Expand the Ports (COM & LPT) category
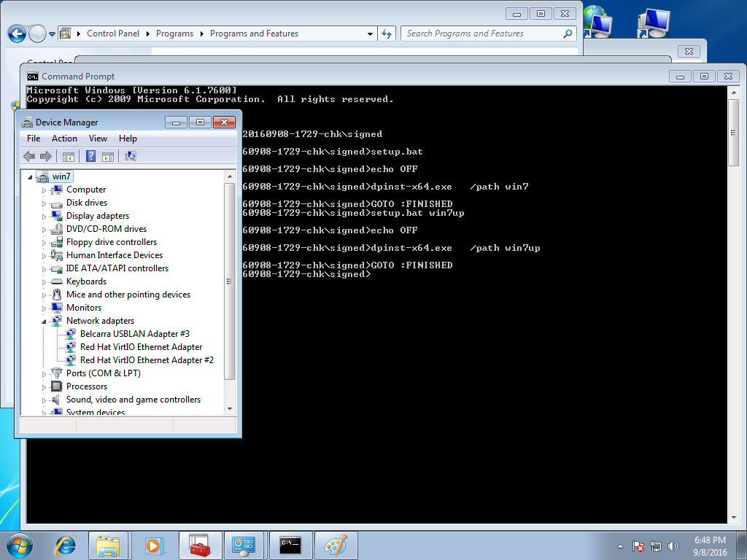747x560 pixels. (44, 374)
